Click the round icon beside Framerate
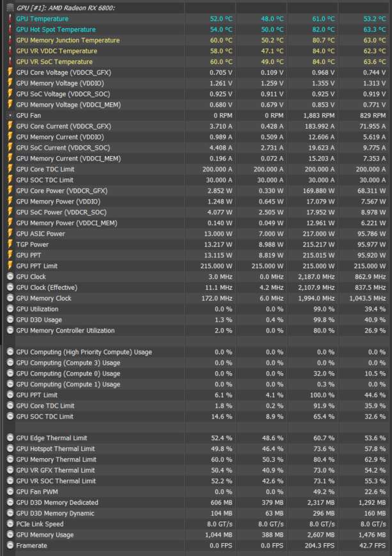This screenshot has height=556, width=392. click(10, 545)
